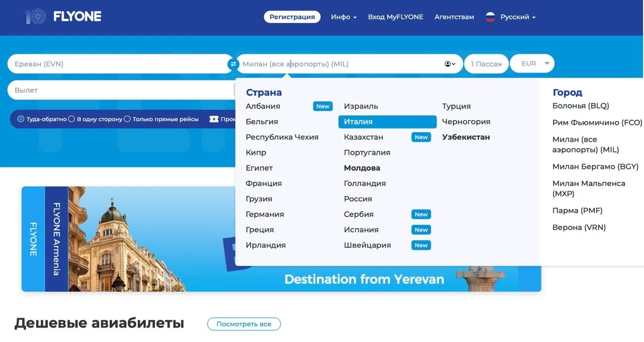The height and width of the screenshot is (342, 644).
Task: Select the Туда-обратно radio button
Action: [21, 119]
